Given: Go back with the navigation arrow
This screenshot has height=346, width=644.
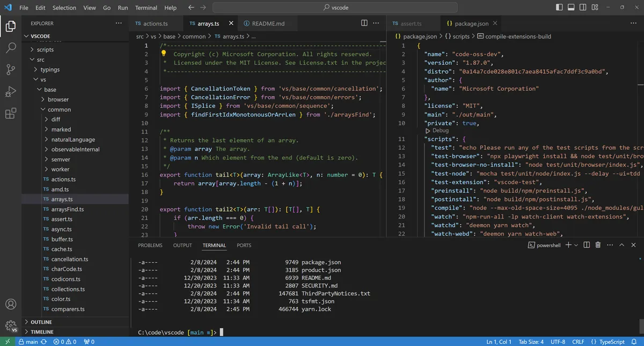Looking at the screenshot, I should coord(192,8).
